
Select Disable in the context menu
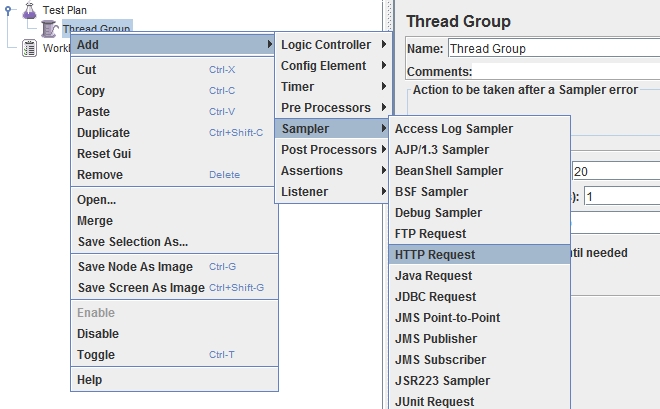tap(98, 334)
